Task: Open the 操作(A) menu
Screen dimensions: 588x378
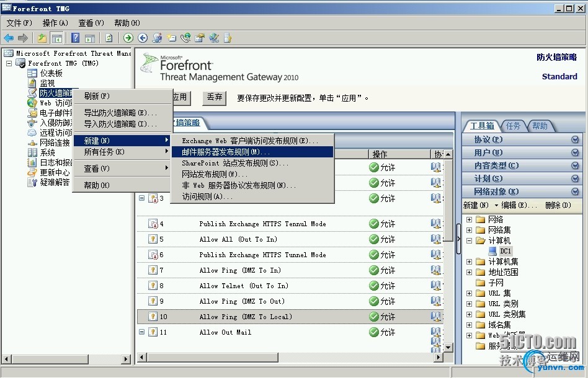Action: (x=55, y=23)
